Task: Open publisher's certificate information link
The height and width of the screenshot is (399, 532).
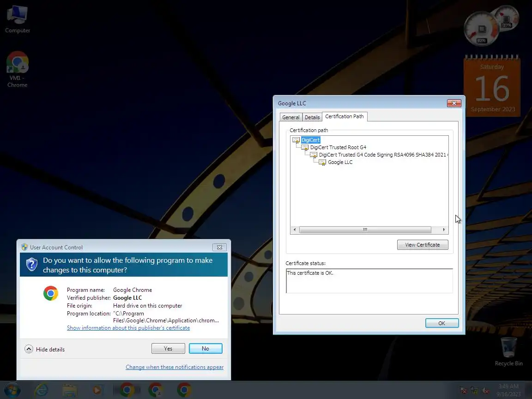Action: [x=128, y=328]
